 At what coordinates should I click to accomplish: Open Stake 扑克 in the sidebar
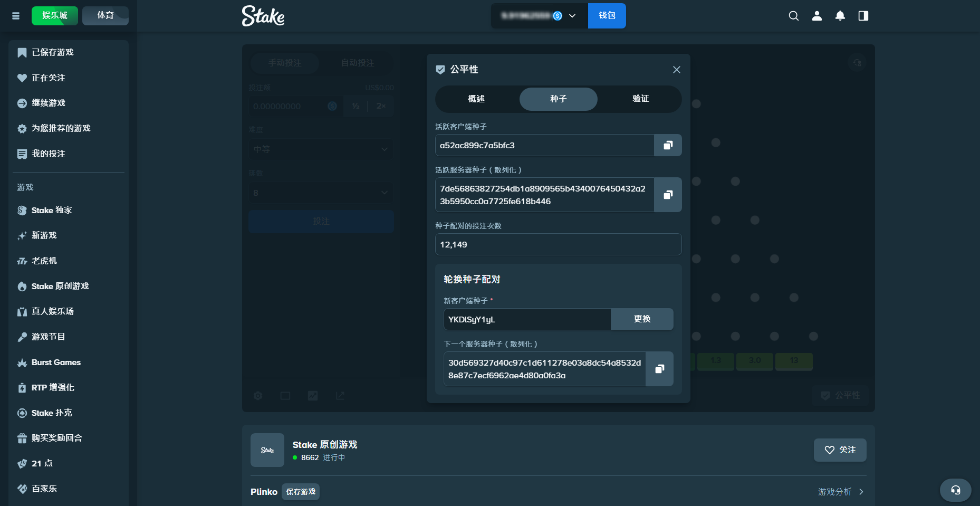(69, 413)
